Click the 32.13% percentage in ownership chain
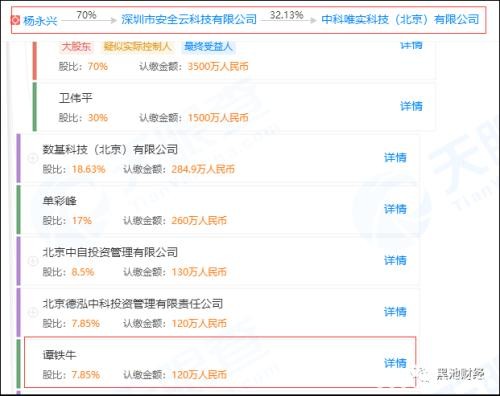This screenshot has height=396, width=500. [287, 15]
